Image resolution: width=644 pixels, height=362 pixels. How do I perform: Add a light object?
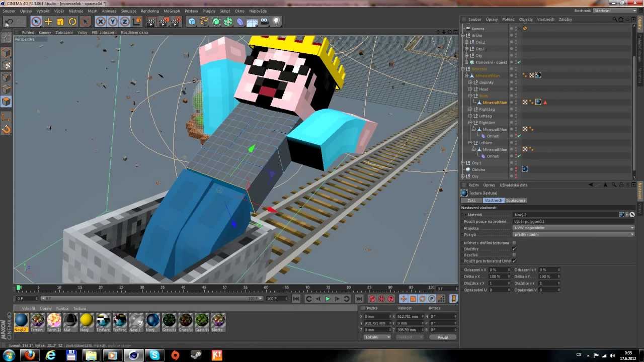click(276, 22)
